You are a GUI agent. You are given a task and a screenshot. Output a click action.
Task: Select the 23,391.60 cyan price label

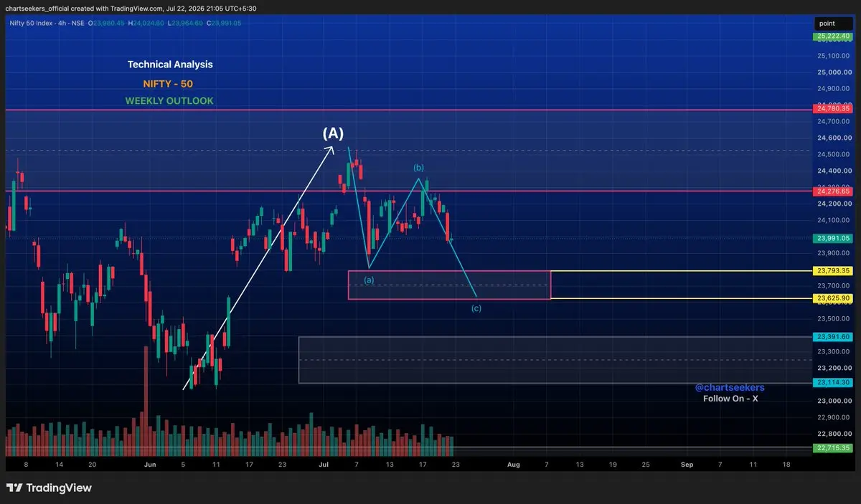coord(832,337)
